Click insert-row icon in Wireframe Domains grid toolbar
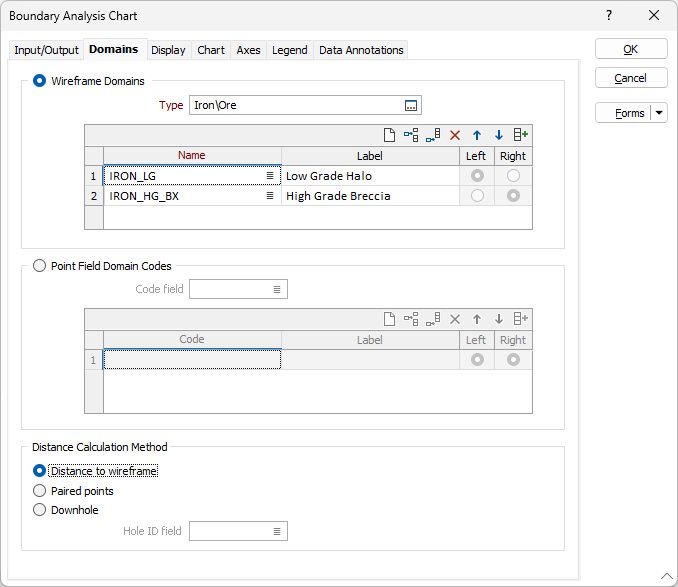 pyautogui.click(x=411, y=135)
